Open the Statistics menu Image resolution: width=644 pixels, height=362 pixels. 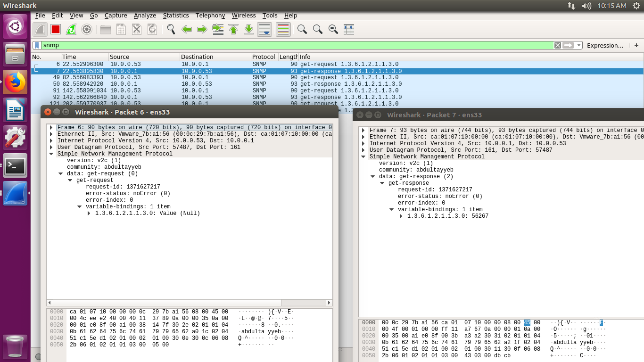176,16
